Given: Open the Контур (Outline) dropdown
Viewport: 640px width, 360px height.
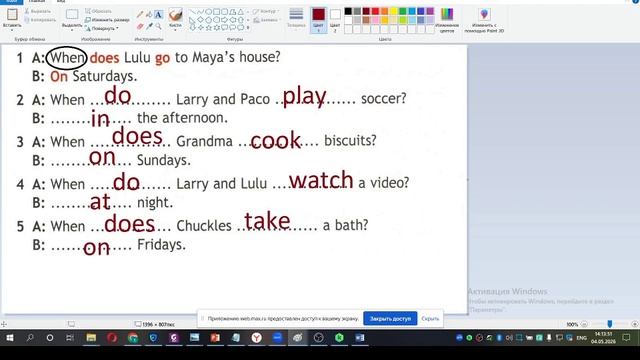Looking at the screenshot, I should click(267, 11).
